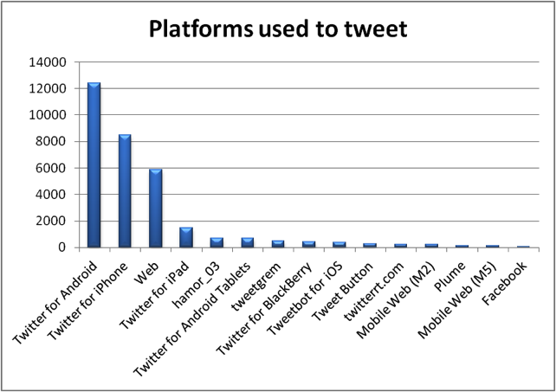The width and height of the screenshot is (556, 392).
Task: Click the Twitter for Android bar
Action: click(x=94, y=164)
